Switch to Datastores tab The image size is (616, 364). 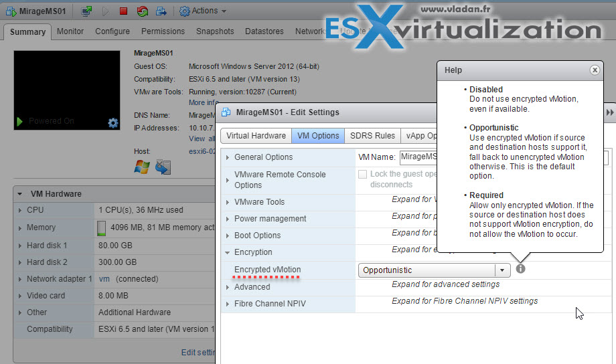264,31
